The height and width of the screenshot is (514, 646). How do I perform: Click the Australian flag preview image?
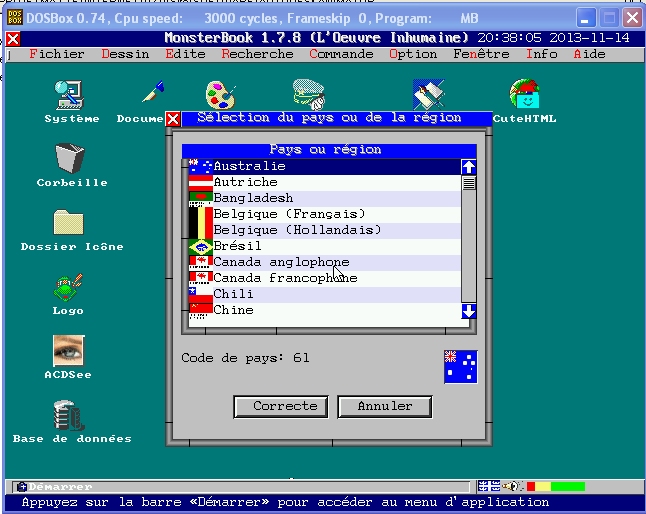point(461,367)
